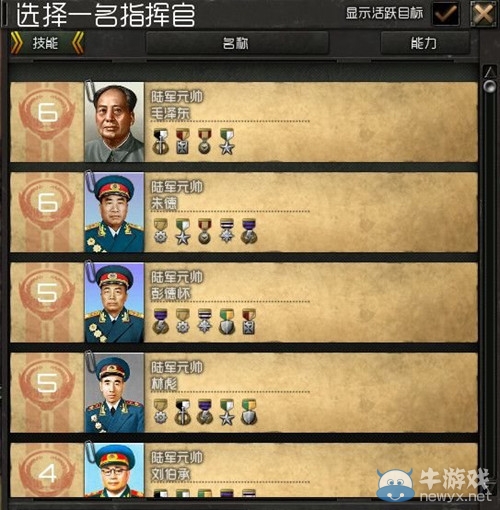
Task: Select commander 毛泽东 portrait
Action: 114,122
